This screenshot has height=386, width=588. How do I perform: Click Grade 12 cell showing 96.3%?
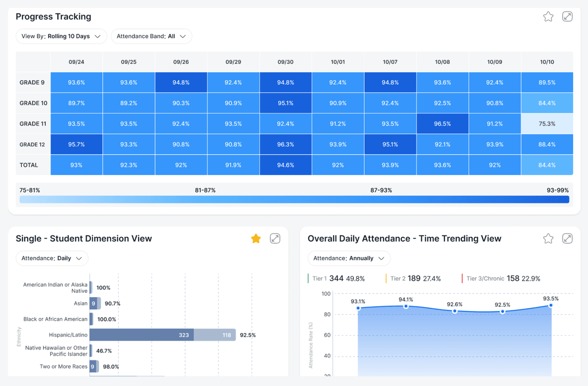[285, 145]
